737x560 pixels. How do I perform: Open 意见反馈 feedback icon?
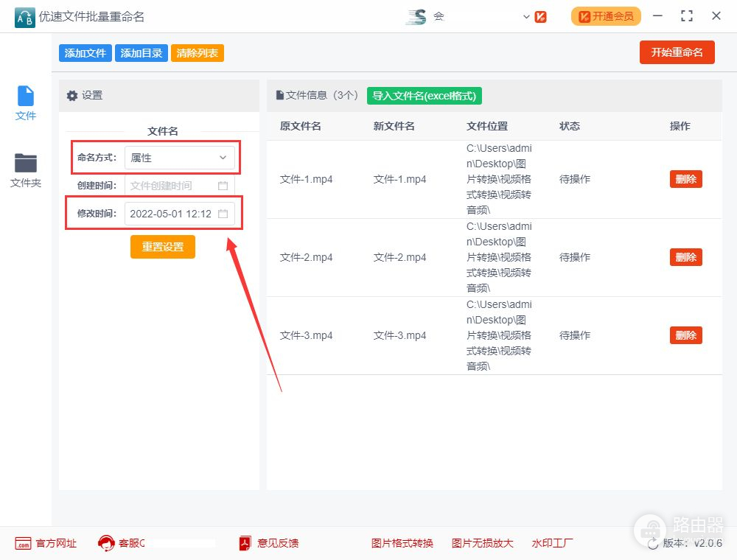[245, 543]
